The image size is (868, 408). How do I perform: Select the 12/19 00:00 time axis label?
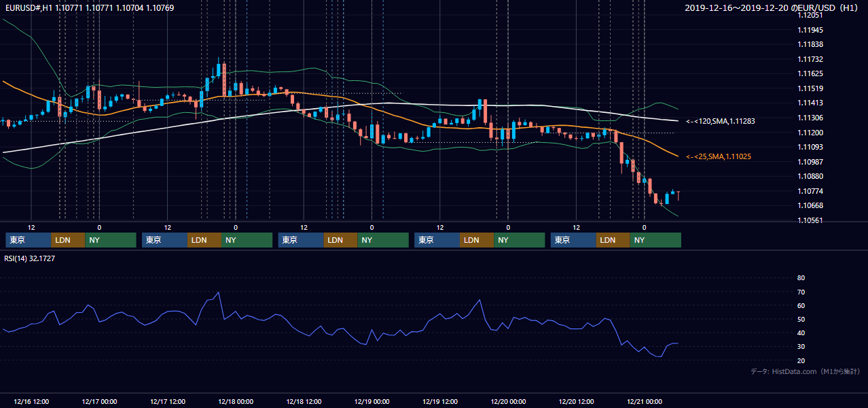coord(372,401)
